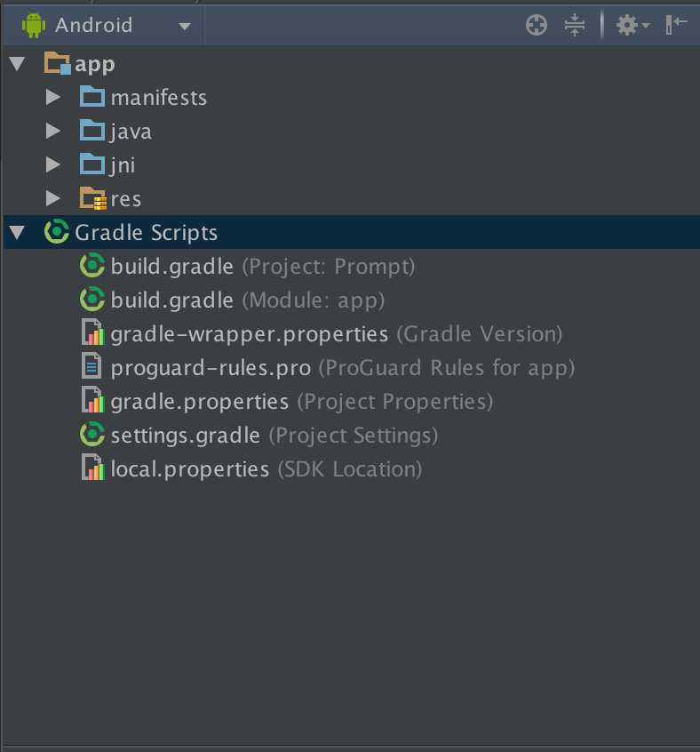Select build.gradle (Project: Prompt)

[263, 266]
